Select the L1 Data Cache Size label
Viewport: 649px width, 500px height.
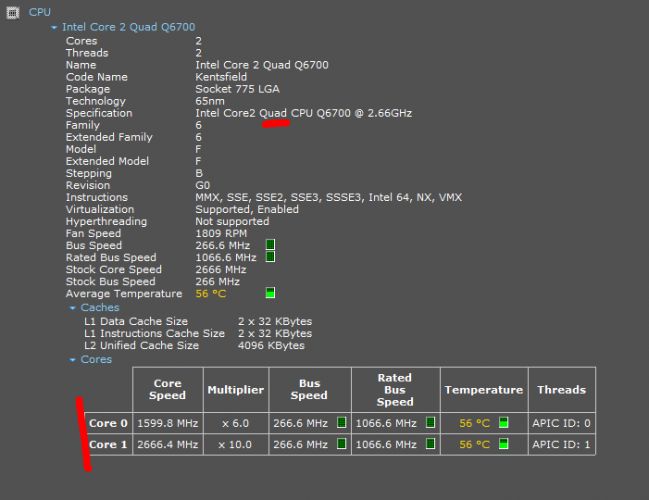coord(136,321)
